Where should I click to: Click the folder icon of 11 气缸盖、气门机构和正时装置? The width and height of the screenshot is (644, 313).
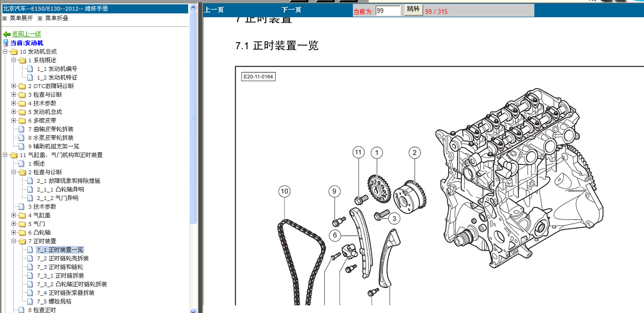click(x=13, y=155)
